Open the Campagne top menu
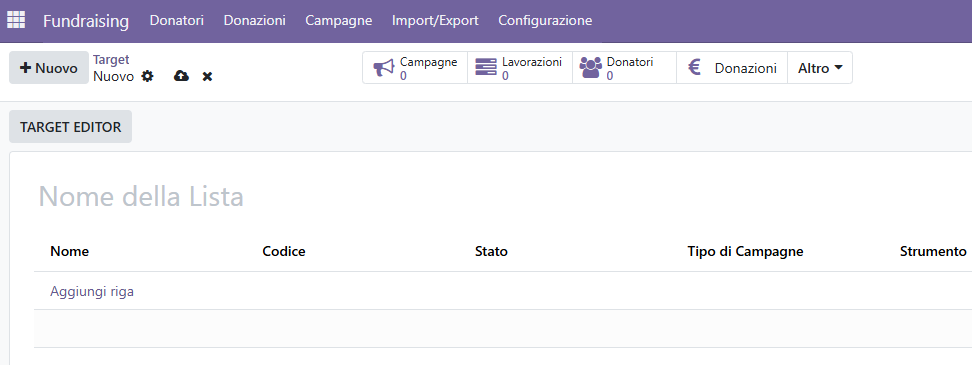Screen dimensions: 972x365 338,20
